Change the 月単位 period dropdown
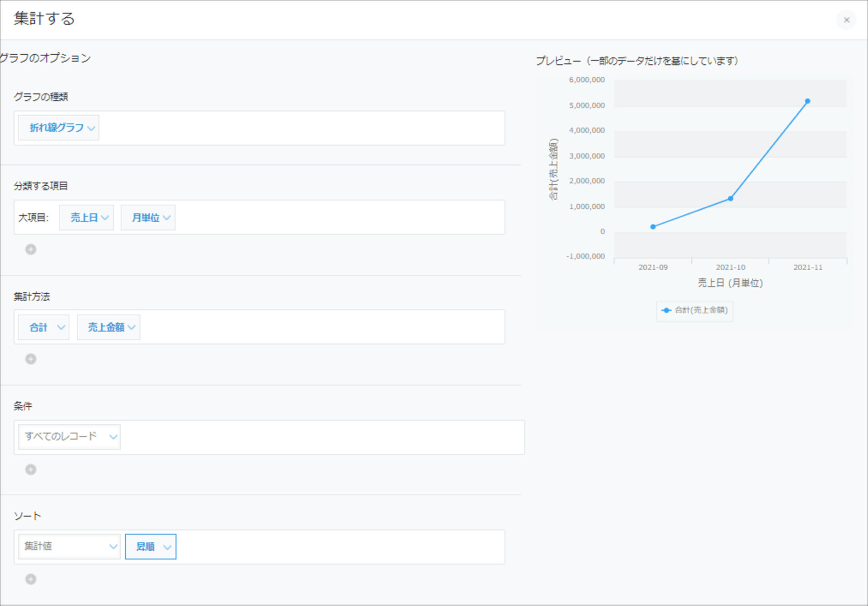The image size is (868, 606). click(148, 218)
